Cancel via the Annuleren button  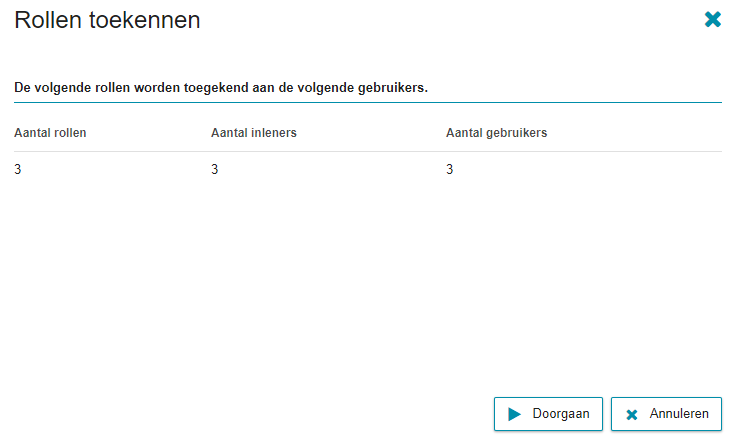pos(666,414)
